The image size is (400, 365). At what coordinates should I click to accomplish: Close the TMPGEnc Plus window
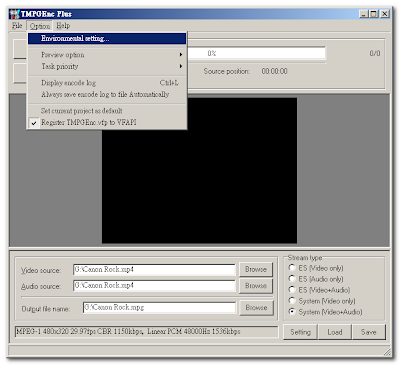(385, 14)
